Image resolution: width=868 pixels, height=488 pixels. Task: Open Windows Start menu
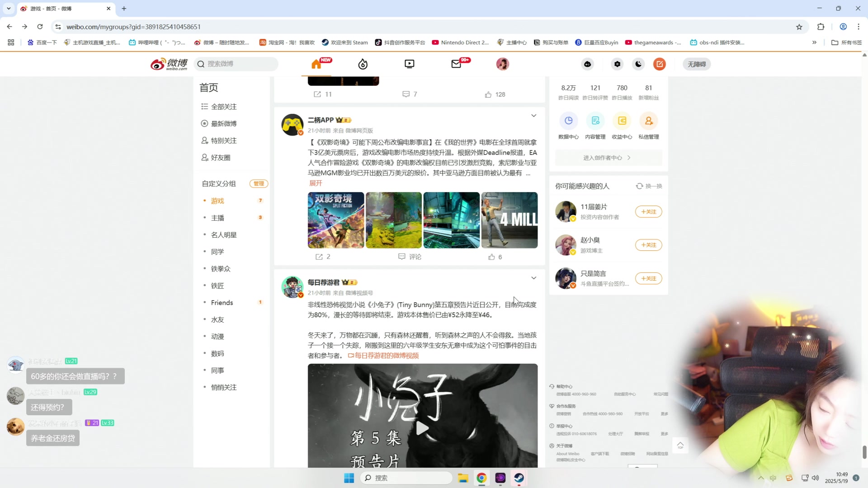[x=349, y=478]
